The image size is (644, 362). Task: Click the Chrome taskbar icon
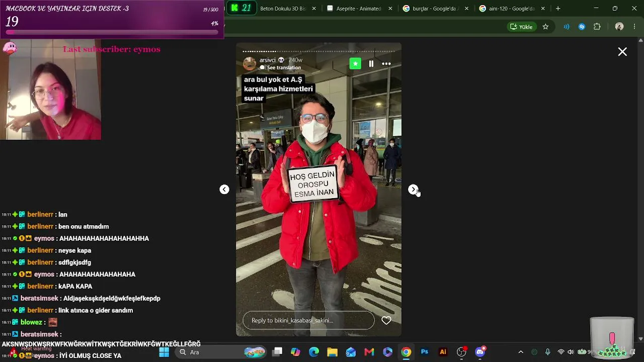(406, 352)
